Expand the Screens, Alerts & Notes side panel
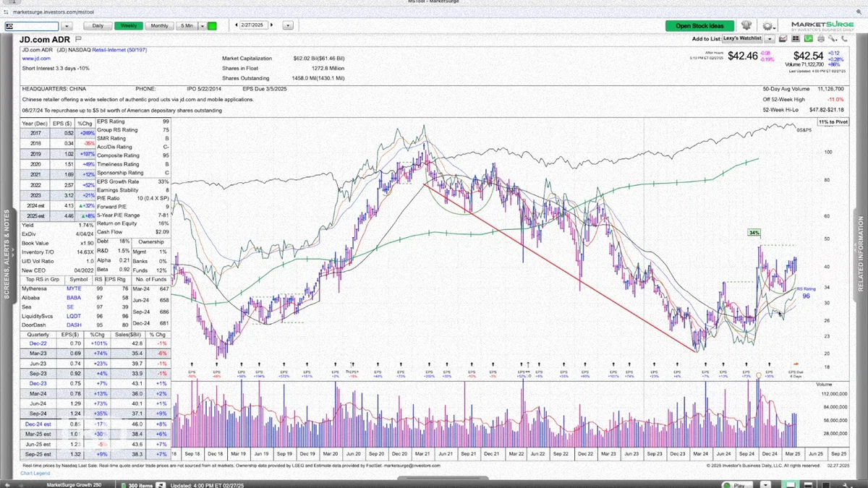 [x=8, y=254]
